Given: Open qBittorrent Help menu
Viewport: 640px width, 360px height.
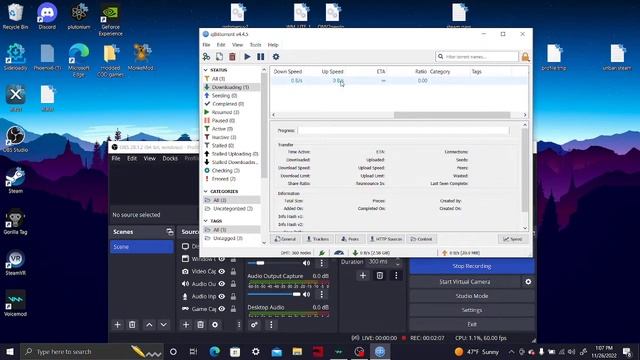Looking at the screenshot, I should click(x=273, y=44).
